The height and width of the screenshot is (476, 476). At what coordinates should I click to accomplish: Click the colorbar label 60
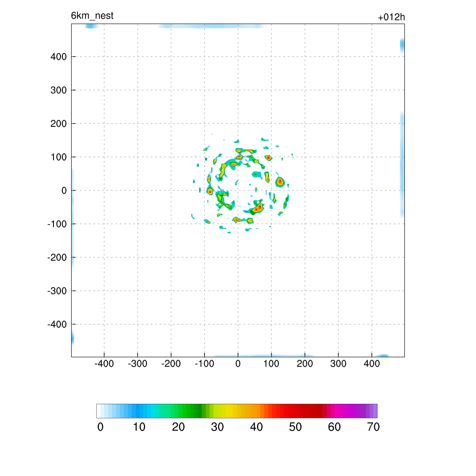point(334,427)
